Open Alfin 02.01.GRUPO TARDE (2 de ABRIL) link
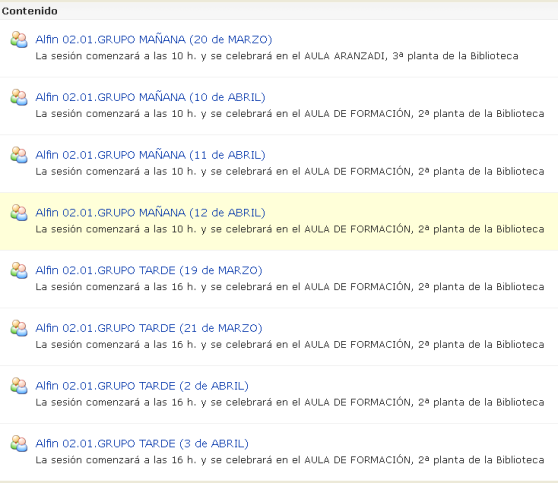This screenshot has height=483, width=558. (x=142, y=386)
